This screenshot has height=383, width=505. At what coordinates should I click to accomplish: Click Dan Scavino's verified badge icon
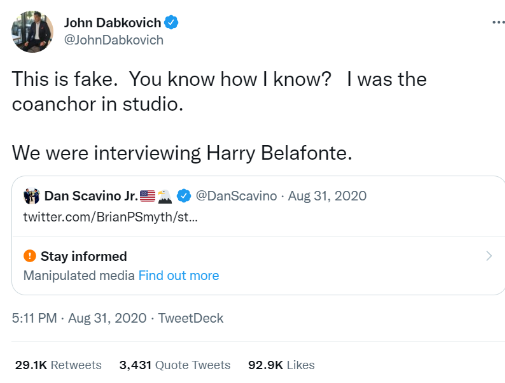pos(184,196)
